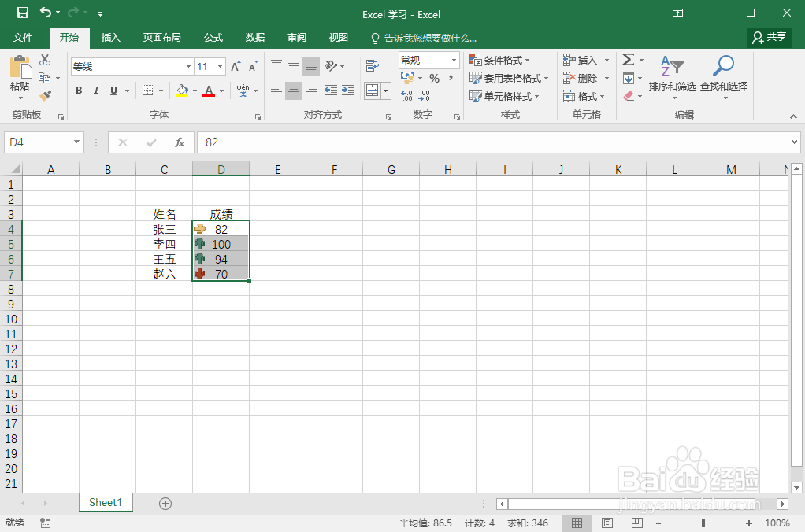Toggle Underline formatting
The image size is (805, 532).
point(113,91)
